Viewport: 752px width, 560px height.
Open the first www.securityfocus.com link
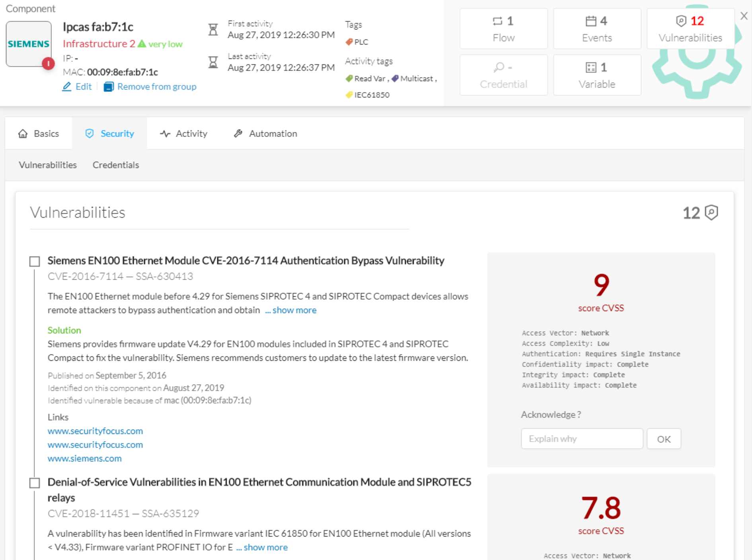[x=95, y=431]
